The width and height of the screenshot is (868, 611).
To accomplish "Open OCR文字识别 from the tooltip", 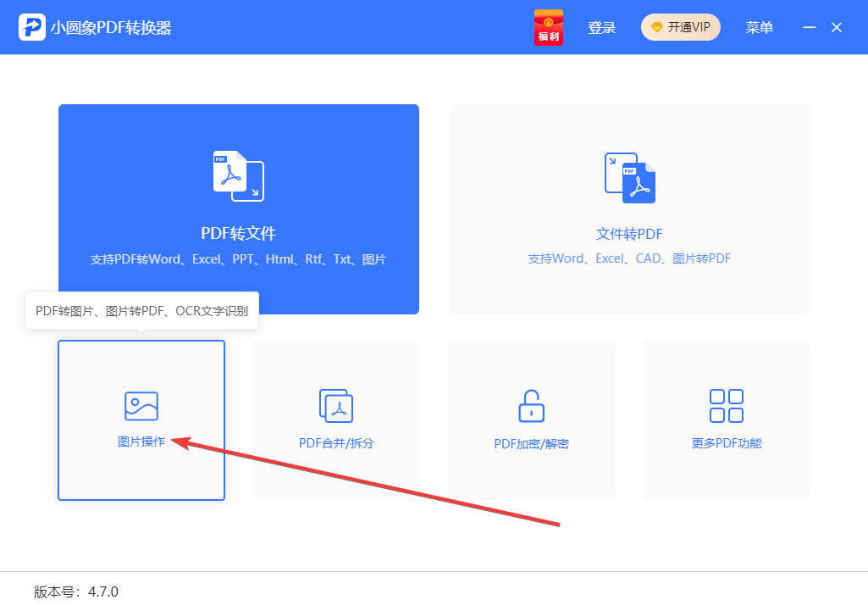I will point(212,310).
